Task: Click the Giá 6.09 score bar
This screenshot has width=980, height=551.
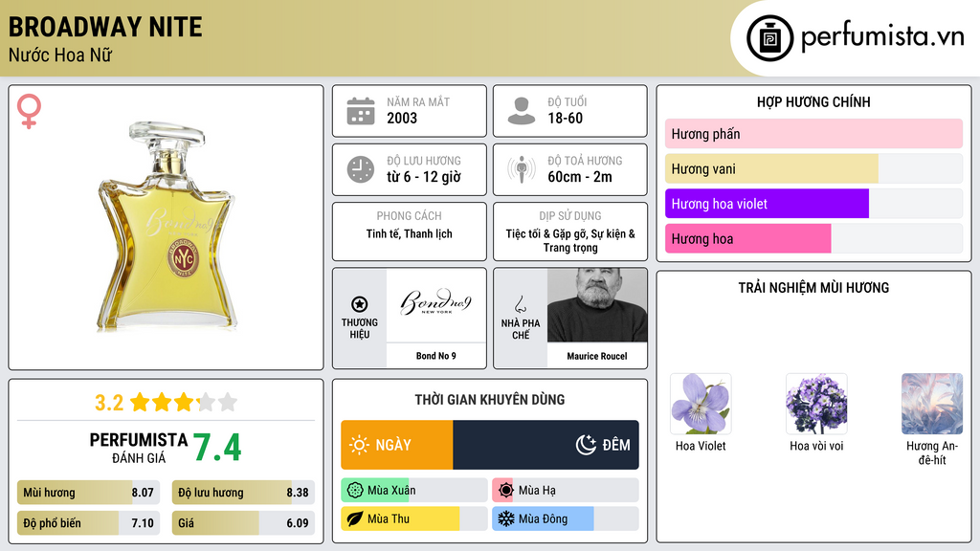Action: tap(243, 523)
